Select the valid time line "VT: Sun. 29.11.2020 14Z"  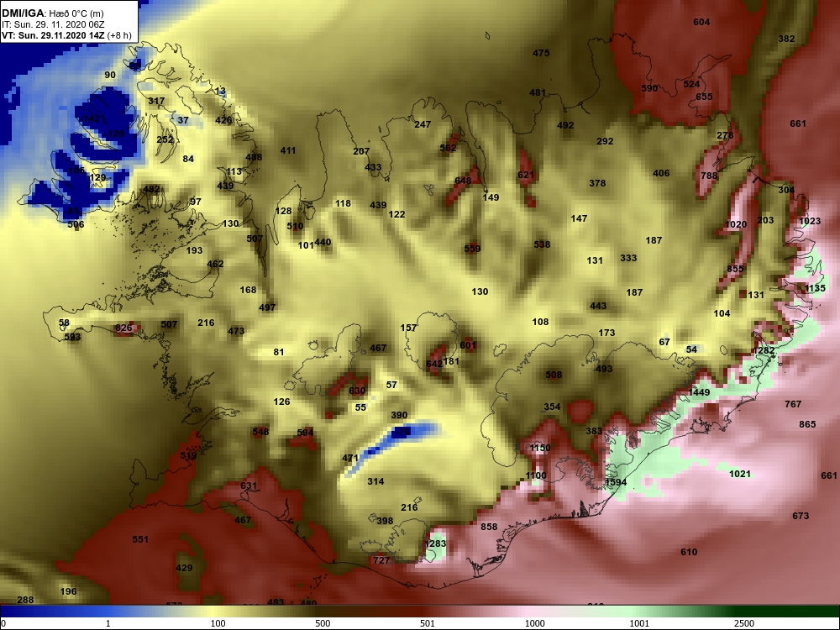(53, 35)
